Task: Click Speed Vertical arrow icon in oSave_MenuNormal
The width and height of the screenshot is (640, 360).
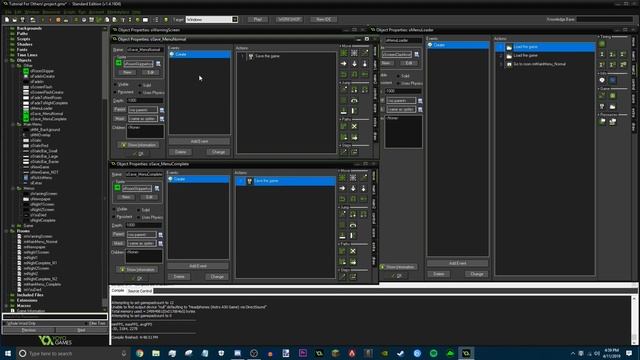Action: [354, 64]
